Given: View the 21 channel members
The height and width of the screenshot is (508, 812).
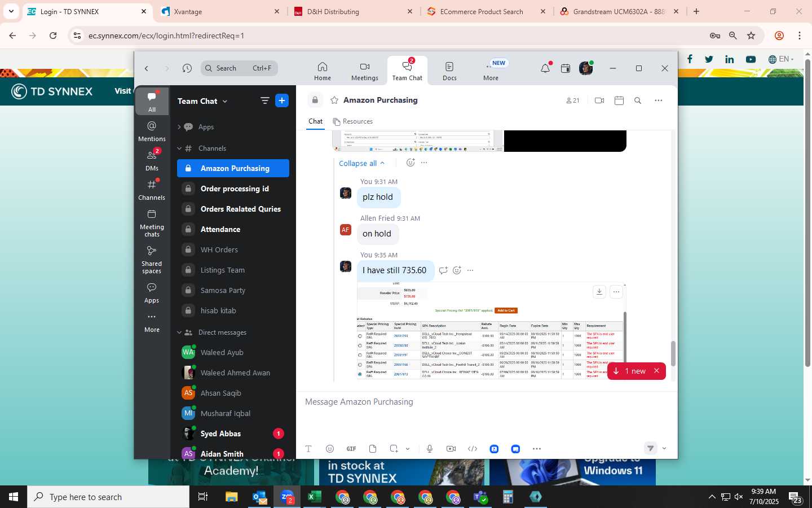Looking at the screenshot, I should click(573, 100).
